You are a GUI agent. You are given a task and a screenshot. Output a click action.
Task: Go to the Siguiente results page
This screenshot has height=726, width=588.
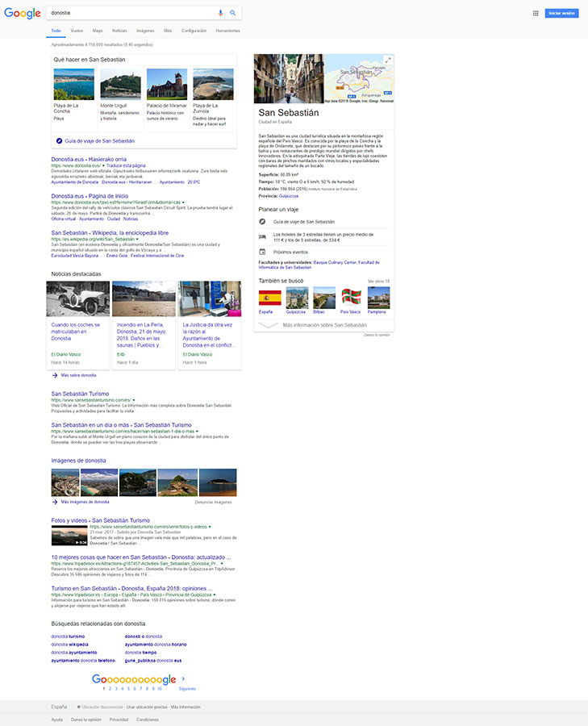[x=187, y=689]
